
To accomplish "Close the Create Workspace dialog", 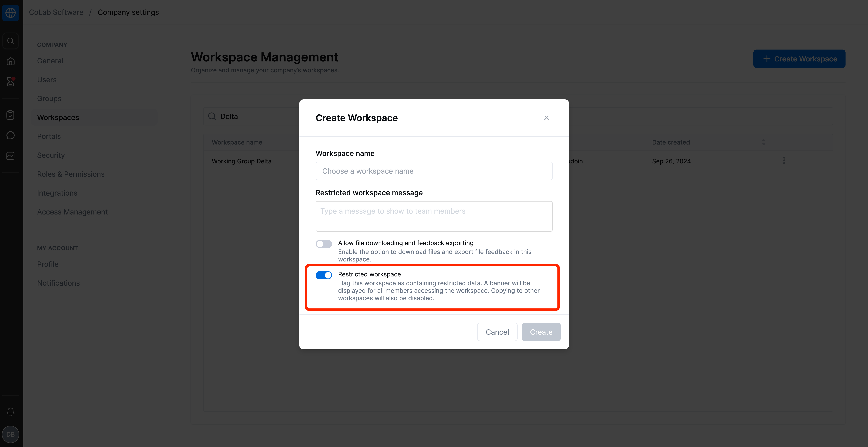I will pos(547,118).
